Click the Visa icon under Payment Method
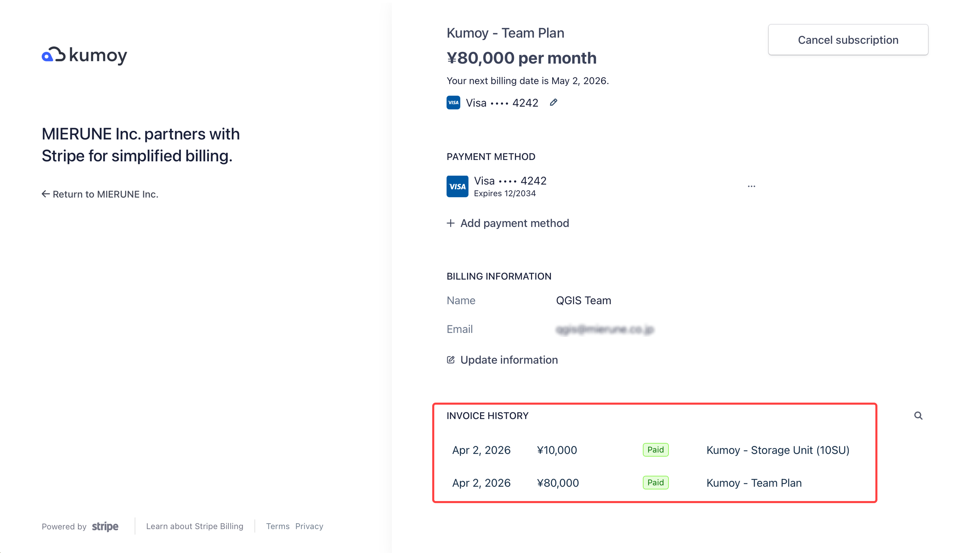Screen dimensions: 980x553 click(x=457, y=186)
